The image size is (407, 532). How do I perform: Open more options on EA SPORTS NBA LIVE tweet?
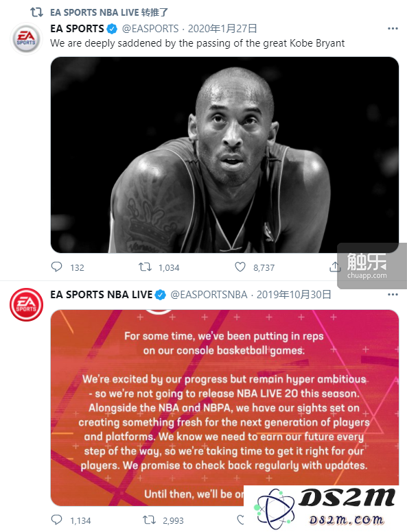[393, 294]
